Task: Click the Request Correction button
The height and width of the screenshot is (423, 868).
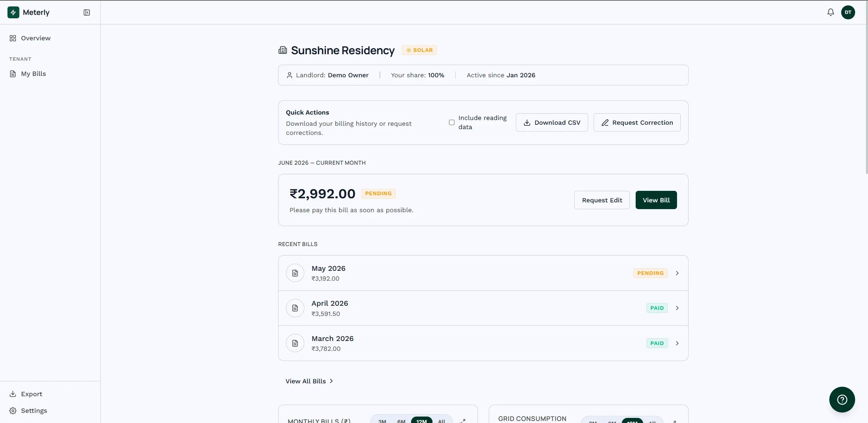Action: [x=637, y=122]
